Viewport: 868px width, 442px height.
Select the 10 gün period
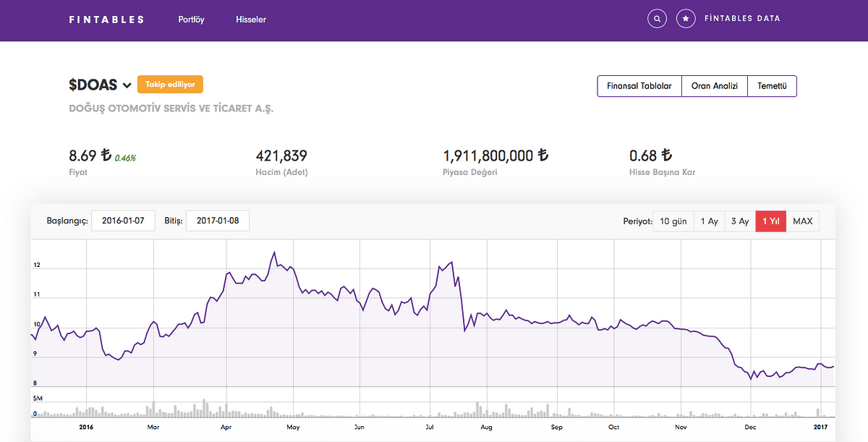coord(673,221)
